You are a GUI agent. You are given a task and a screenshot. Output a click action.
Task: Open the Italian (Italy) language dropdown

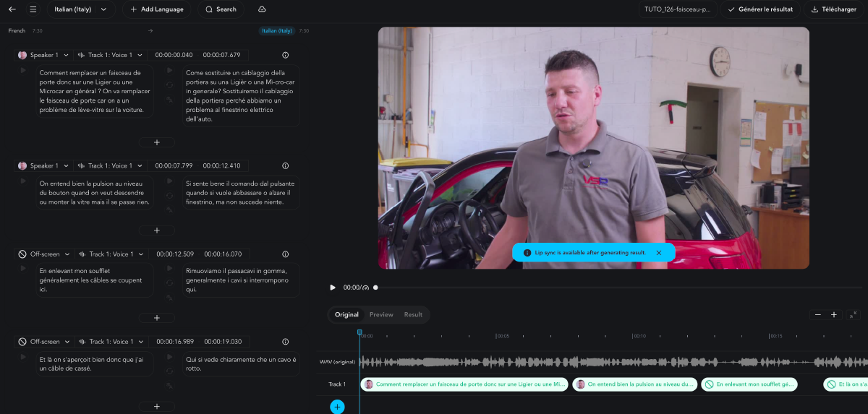point(80,9)
